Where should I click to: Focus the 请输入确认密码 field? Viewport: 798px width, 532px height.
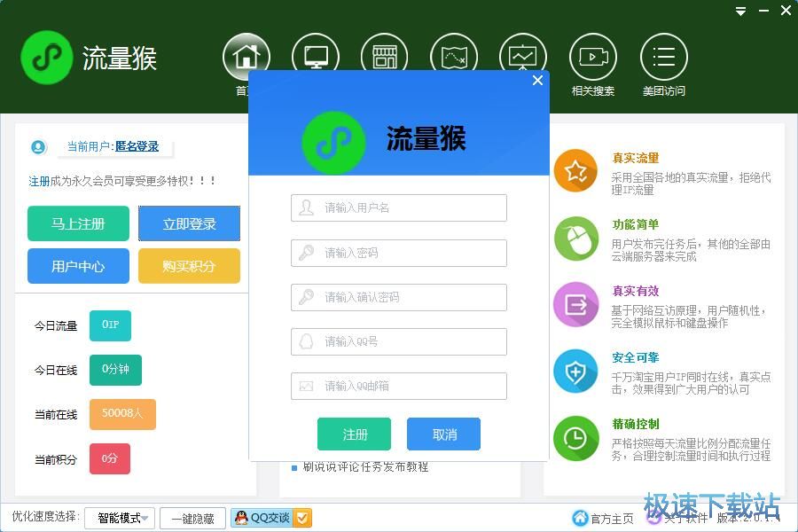(399, 297)
